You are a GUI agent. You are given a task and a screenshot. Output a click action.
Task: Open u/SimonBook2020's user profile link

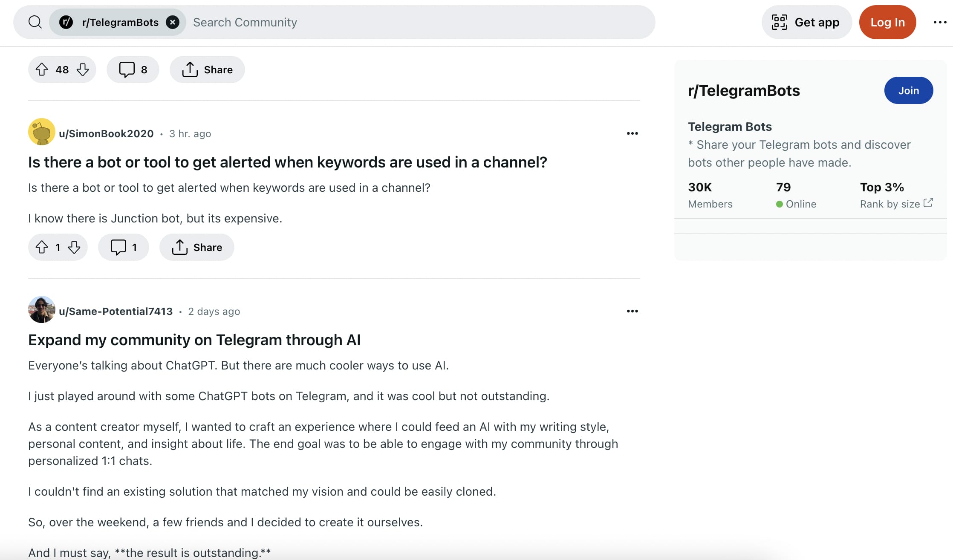[x=106, y=134]
